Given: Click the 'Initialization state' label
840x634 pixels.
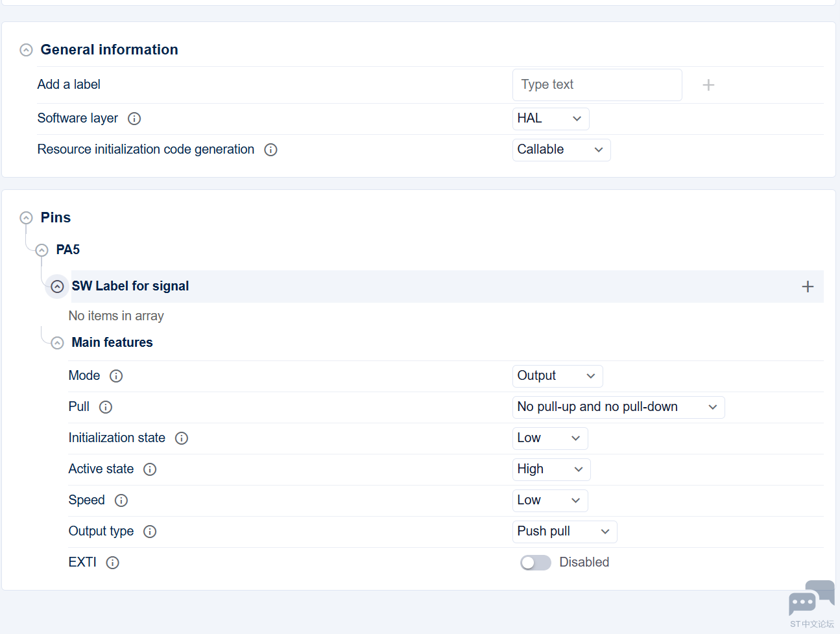Looking at the screenshot, I should (117, 438).
